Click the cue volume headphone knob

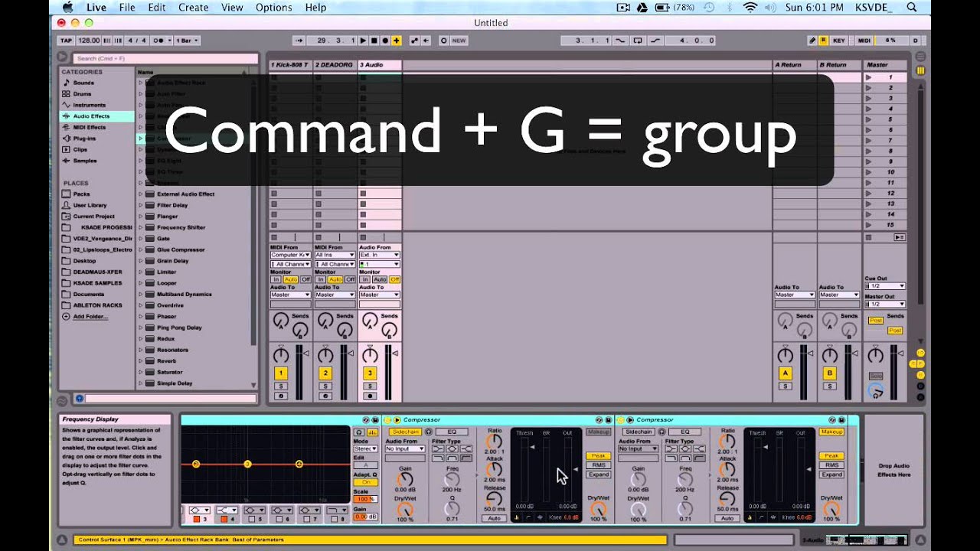click(x=876, y=390)
